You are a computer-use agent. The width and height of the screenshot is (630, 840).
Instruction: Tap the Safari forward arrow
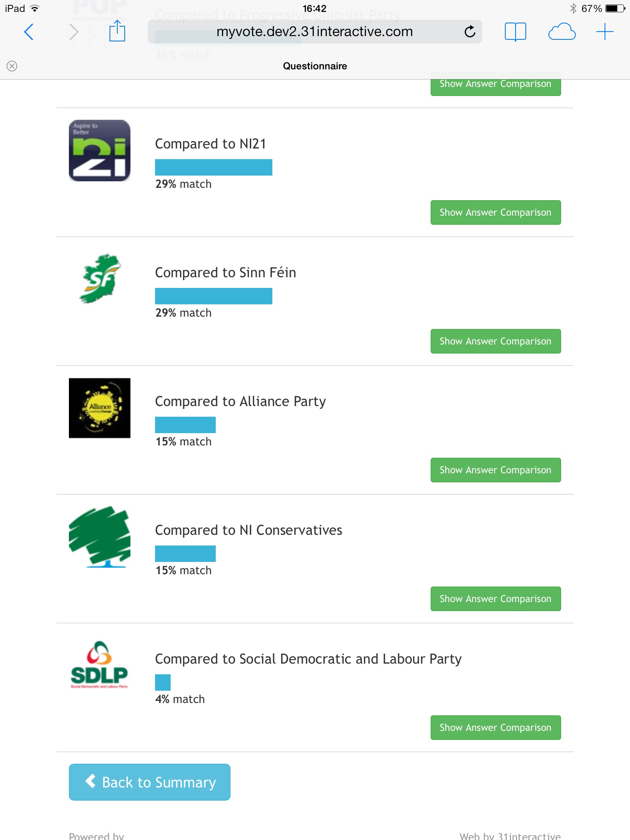(x=74, y=32)
